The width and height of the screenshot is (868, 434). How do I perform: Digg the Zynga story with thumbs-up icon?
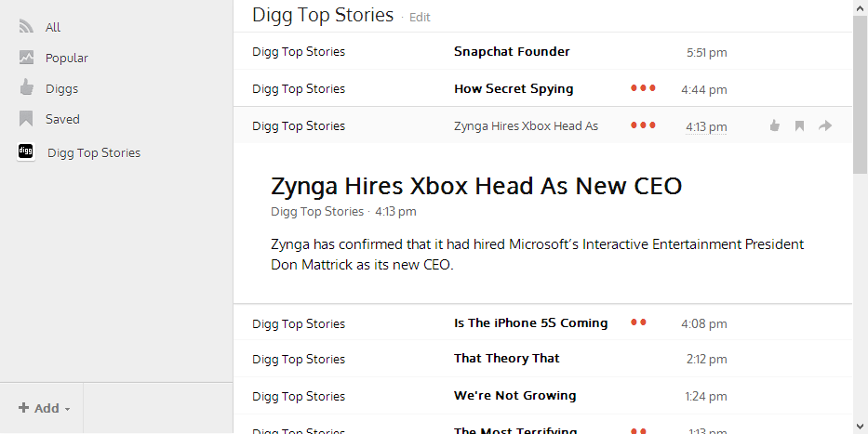click(774, 126)
